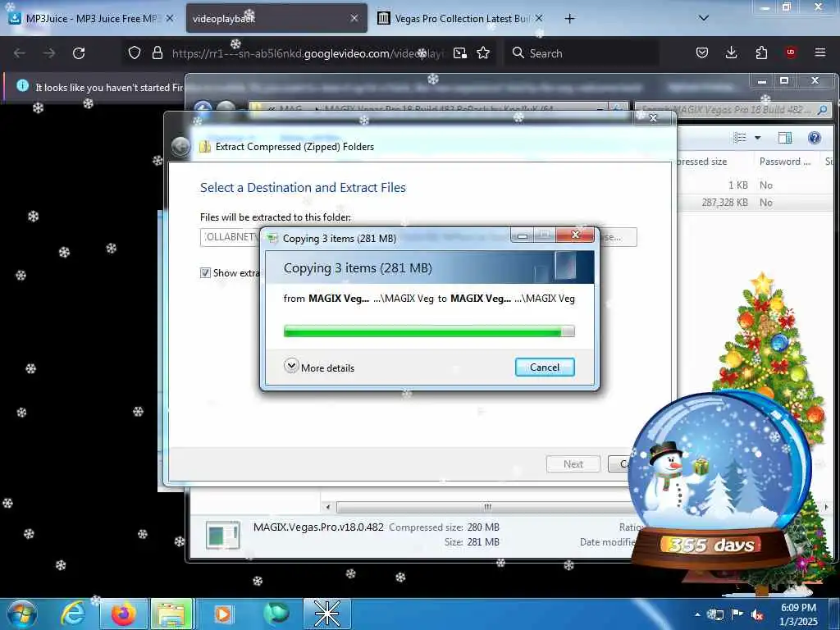The width and height of the screenshot is (840, 630).
Task: Click the green copy progress bar
Action: pyautogui.click(x=428, y=331)
